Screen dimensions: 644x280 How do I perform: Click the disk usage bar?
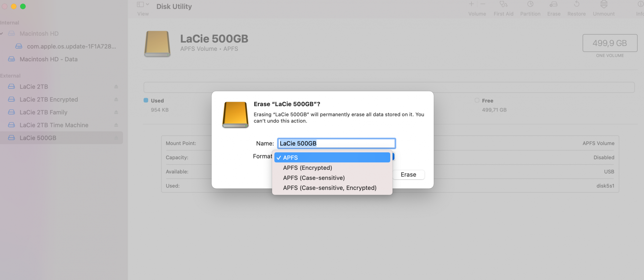pos(389,87)
